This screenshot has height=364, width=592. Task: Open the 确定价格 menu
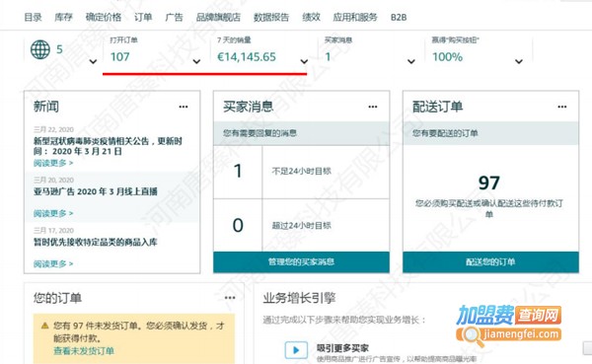pyautogui.click(x=104, y=17)
